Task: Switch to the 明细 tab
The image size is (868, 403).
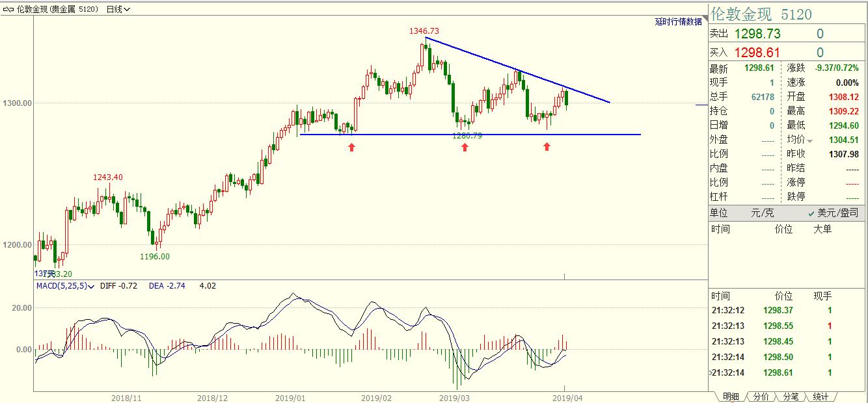Action: 730,396
